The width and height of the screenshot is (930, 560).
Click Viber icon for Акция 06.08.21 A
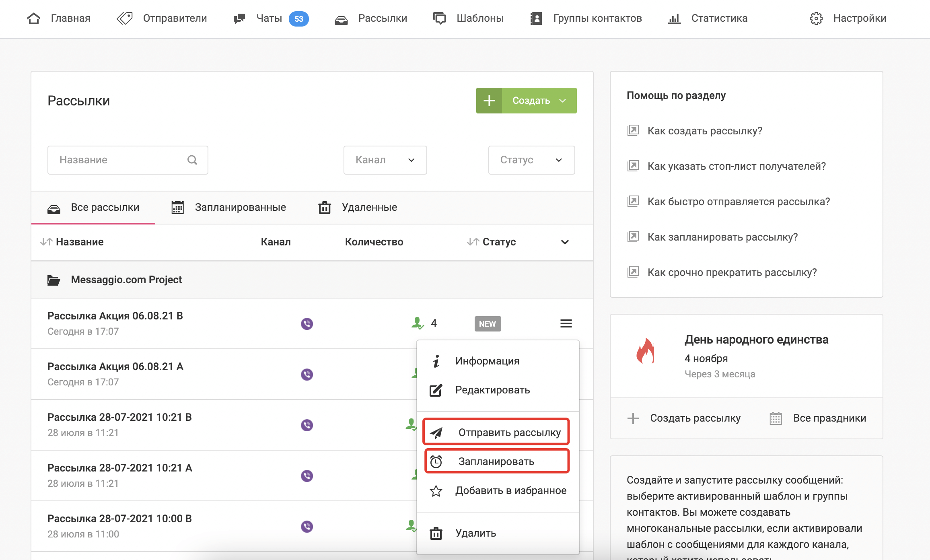coord(307,374)
